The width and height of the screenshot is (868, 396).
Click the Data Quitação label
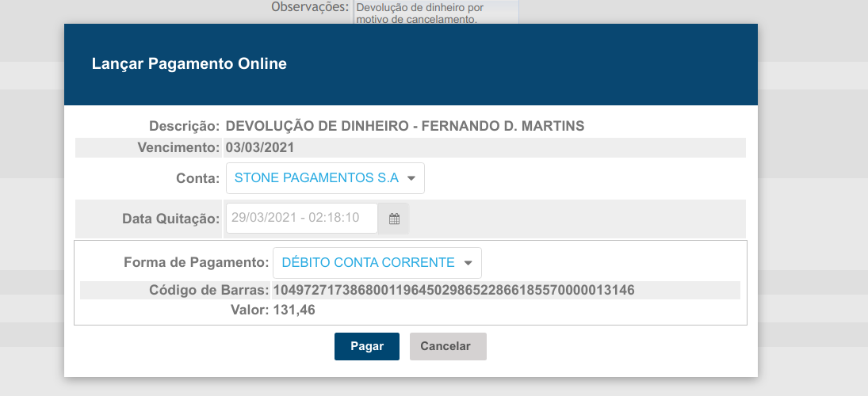pyautogui.click(x=170, y=219)
